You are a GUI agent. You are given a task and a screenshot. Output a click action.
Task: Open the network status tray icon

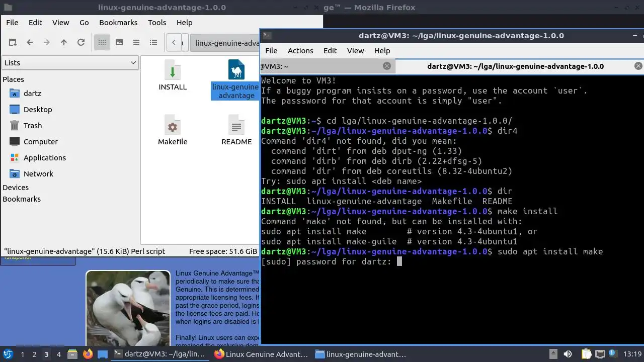tap(599, 354)
